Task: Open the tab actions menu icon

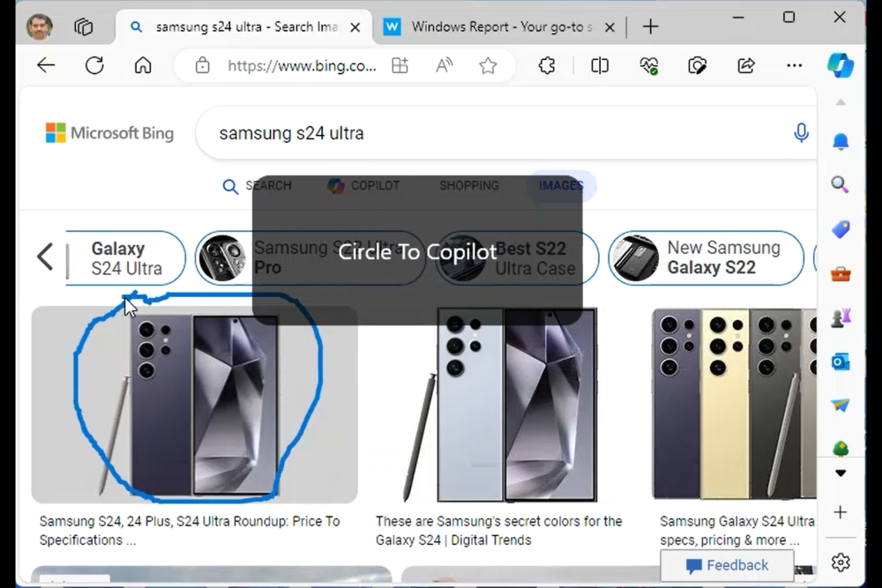Action: point(83,27)
